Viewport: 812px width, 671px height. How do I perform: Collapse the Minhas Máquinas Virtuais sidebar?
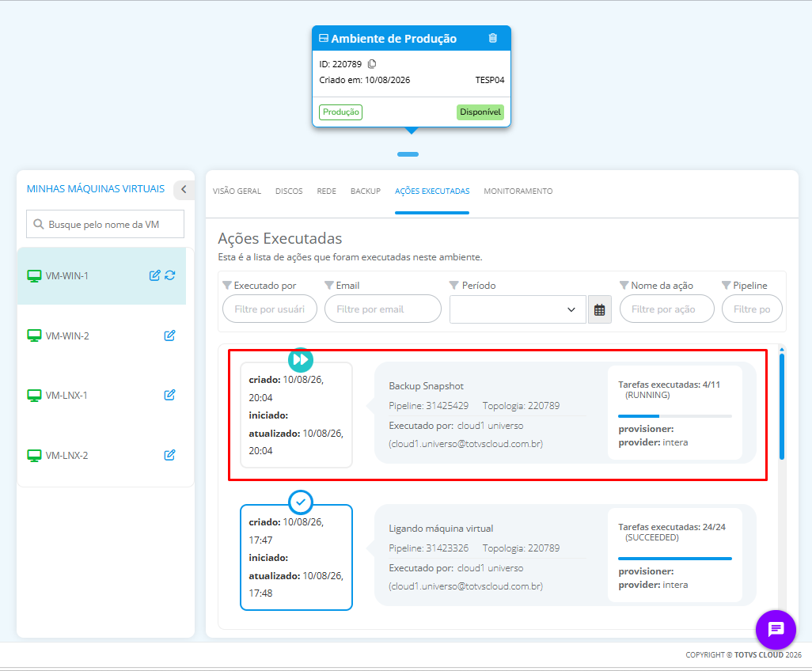[184, 189]
